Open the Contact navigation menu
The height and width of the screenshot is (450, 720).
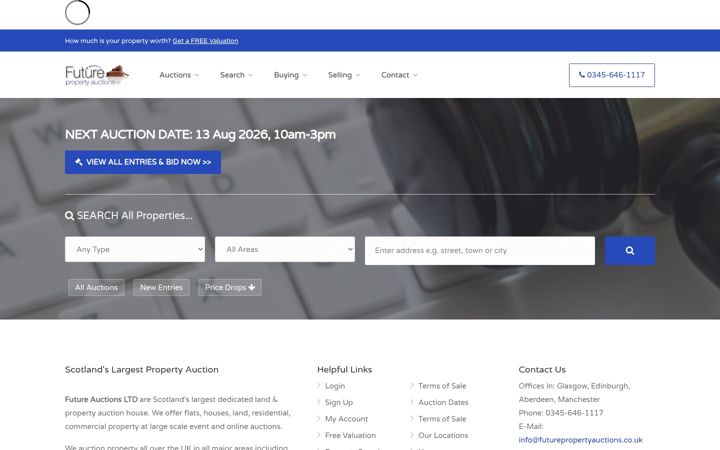pos(399,75)
